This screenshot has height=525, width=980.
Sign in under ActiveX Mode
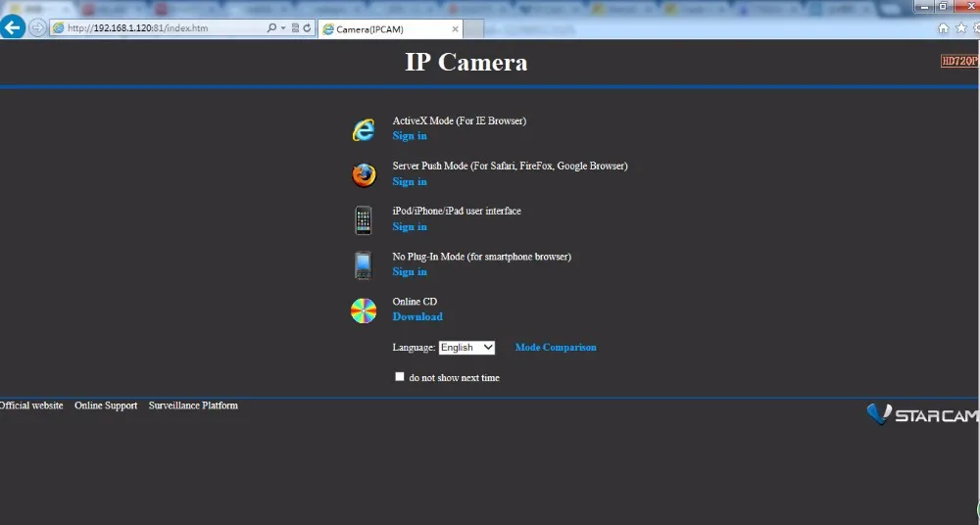(410, 135)
